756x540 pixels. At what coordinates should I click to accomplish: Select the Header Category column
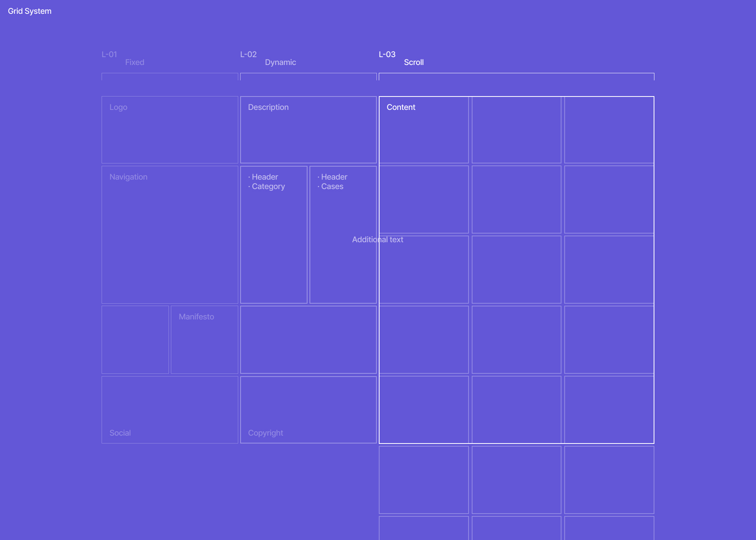click(274, 234)
